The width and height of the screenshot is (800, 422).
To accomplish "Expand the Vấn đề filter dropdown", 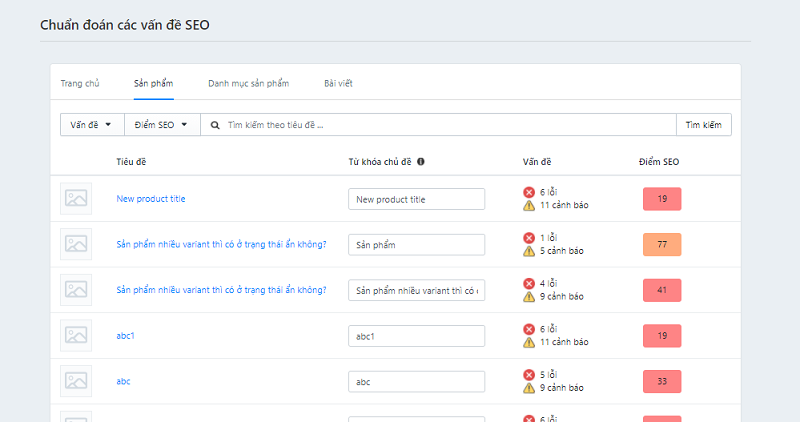I will tap(92, 125).
